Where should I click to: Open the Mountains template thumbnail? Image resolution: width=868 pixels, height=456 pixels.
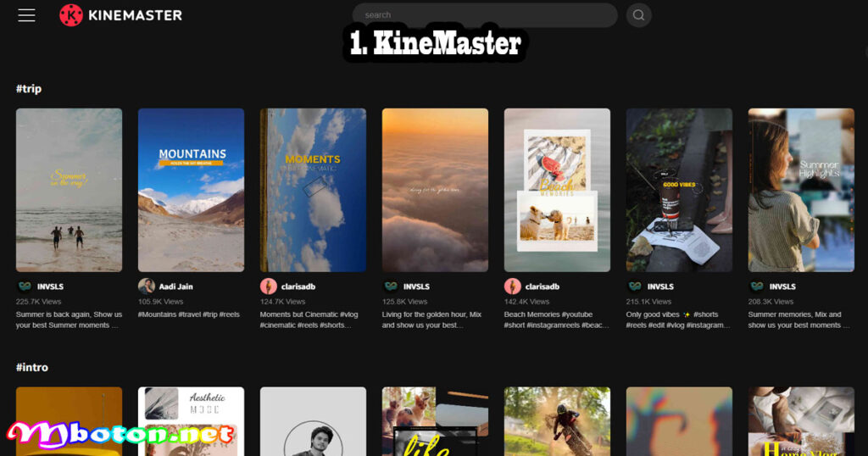[x=191, y=190]
